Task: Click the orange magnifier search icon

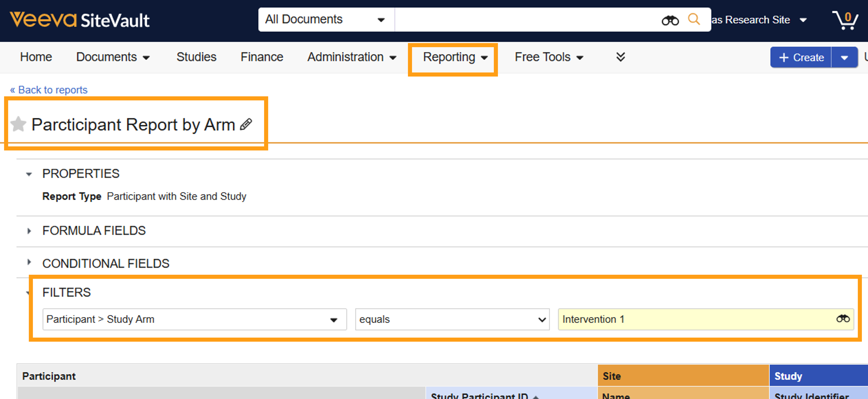Action: click(x=694, y=19)
